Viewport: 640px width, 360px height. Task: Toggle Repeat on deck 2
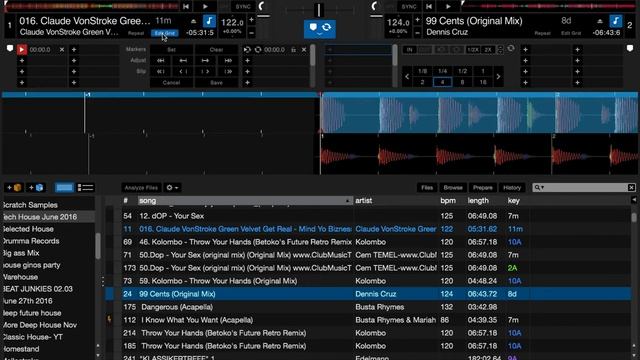pyautogui.click(x=542, y=33)
